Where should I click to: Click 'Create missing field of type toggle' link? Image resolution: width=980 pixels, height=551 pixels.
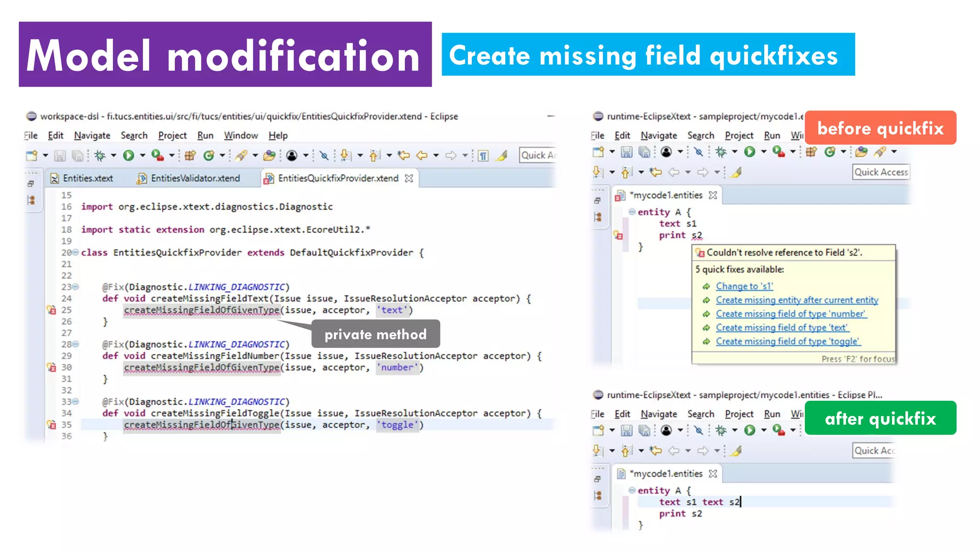[x=788, y=342]
